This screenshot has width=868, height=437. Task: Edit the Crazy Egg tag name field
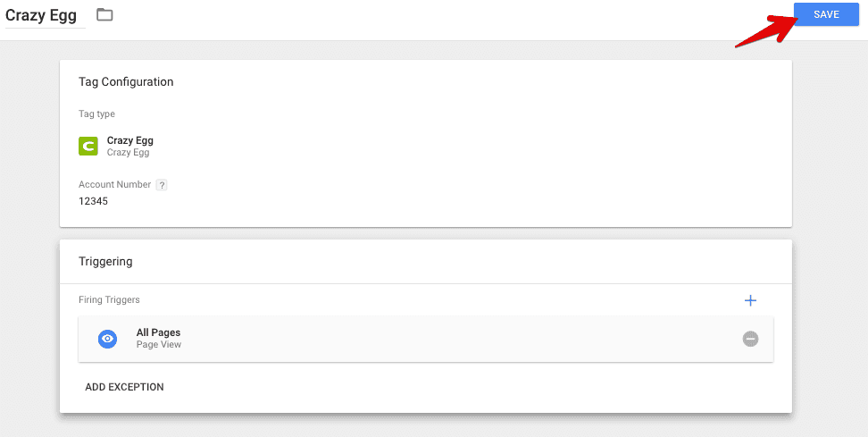[x=42, y=15]
